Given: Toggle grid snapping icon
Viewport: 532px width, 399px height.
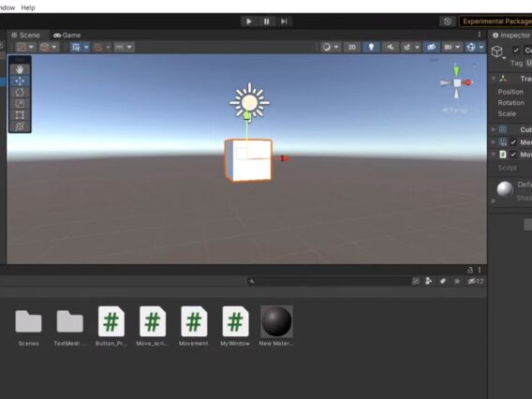Looking at the screenshot, I should click(98, 47).
